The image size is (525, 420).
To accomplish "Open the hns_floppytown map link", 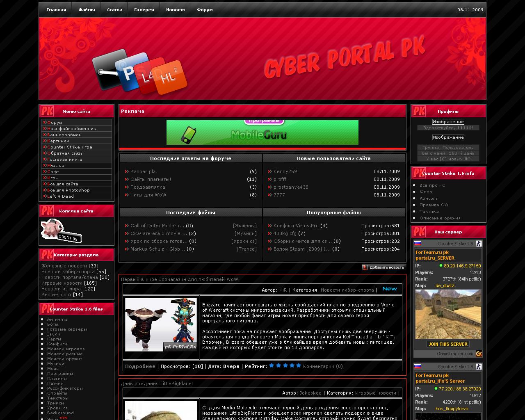I will point(452,409).
